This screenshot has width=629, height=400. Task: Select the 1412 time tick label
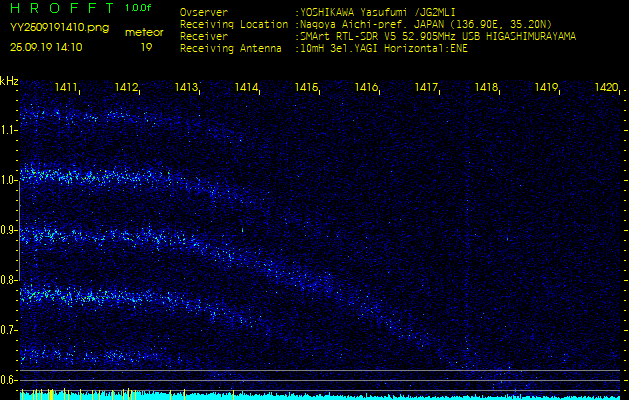pyautogui.click(x=127, y=88)
